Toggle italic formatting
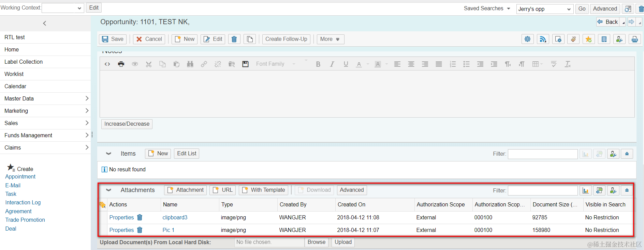 tap(332, 64)
